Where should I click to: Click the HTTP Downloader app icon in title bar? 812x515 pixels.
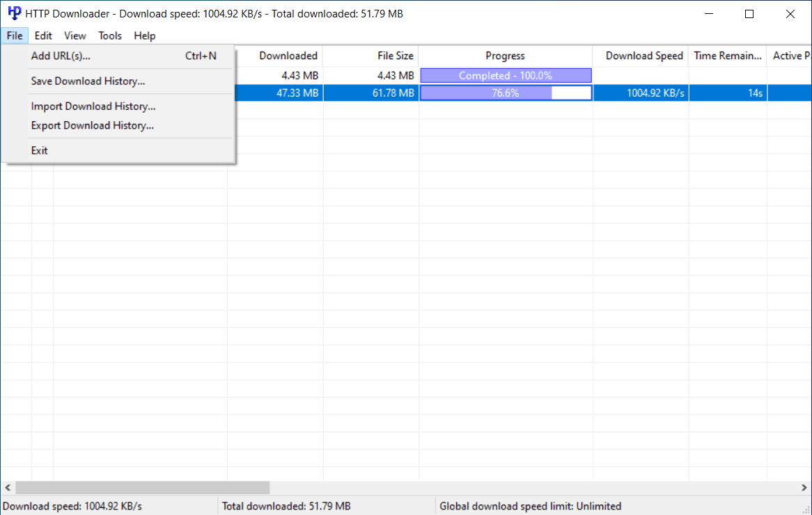(14, 13)
